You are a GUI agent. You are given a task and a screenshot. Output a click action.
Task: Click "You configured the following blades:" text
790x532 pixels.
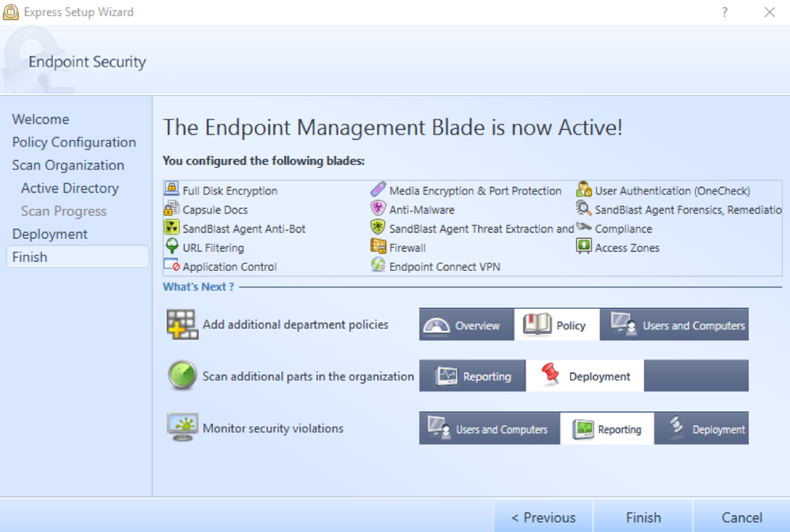[264, 161]
